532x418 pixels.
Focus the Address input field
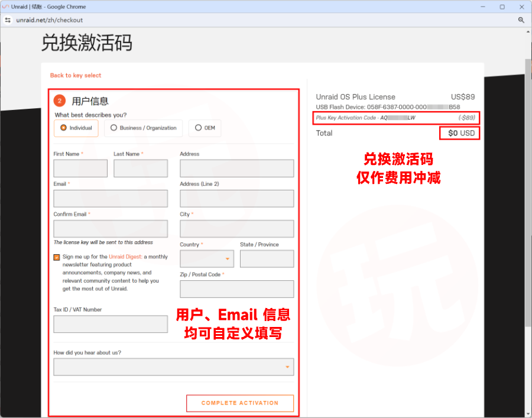[237, 169]
